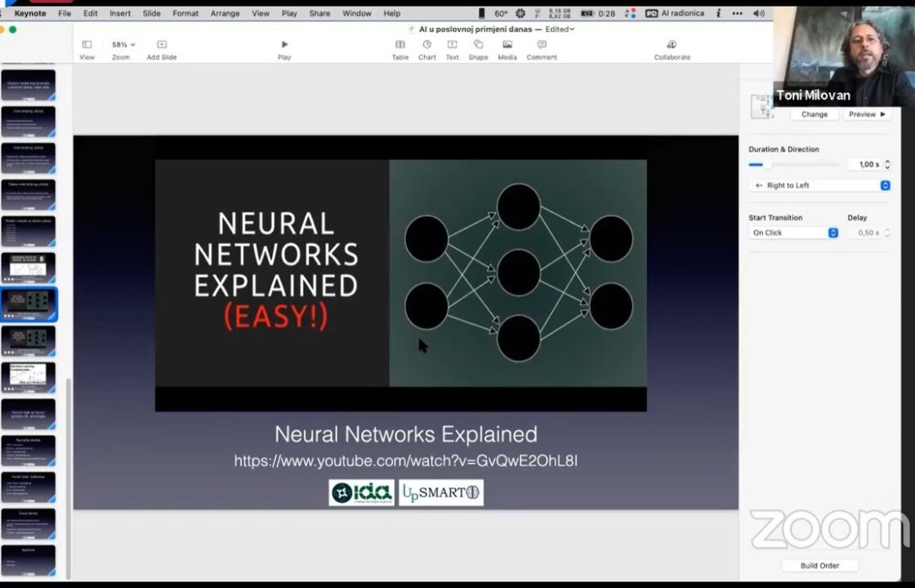Open the Media insert icon
The height and width of the screenshot is (588, 915).
pos(507,45)
